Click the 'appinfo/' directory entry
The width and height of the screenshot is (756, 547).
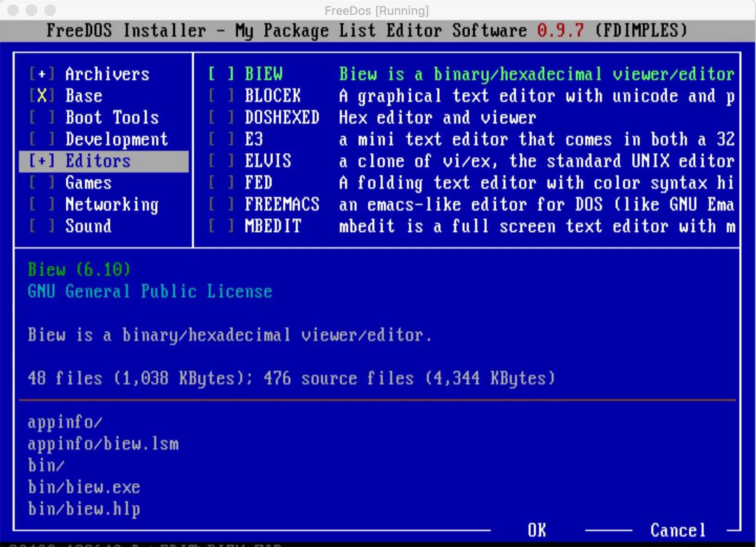tap(65, 422)
